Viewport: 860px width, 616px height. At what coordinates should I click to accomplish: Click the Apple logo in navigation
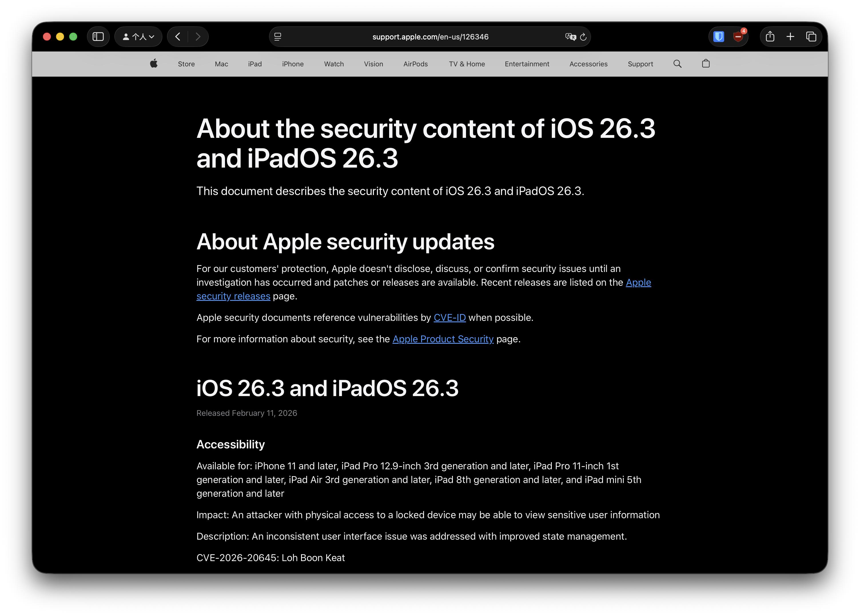click(x=154, y=64)
